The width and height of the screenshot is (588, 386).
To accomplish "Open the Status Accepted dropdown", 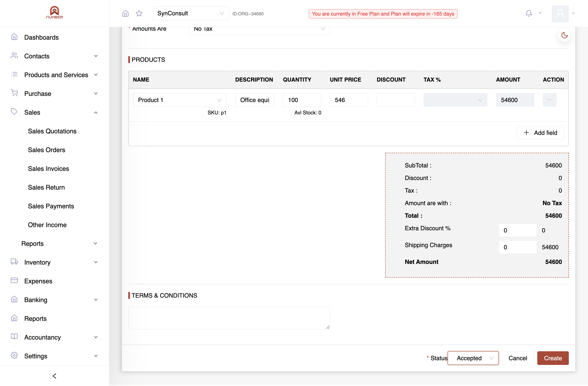I will (473, 358).
